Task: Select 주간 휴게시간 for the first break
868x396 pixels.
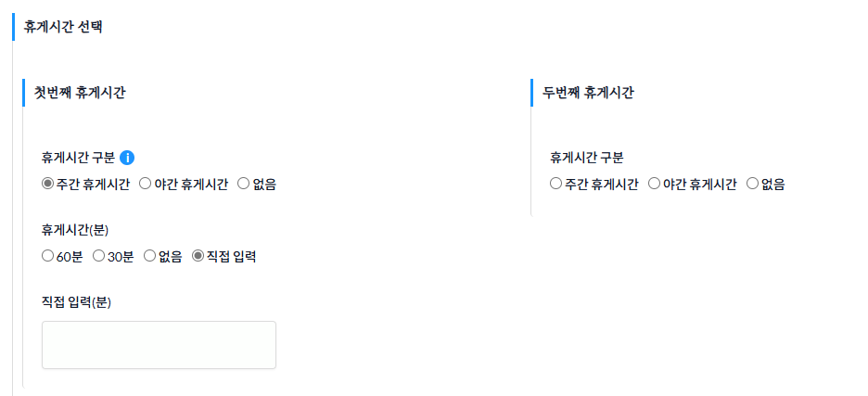Action: 48,184
